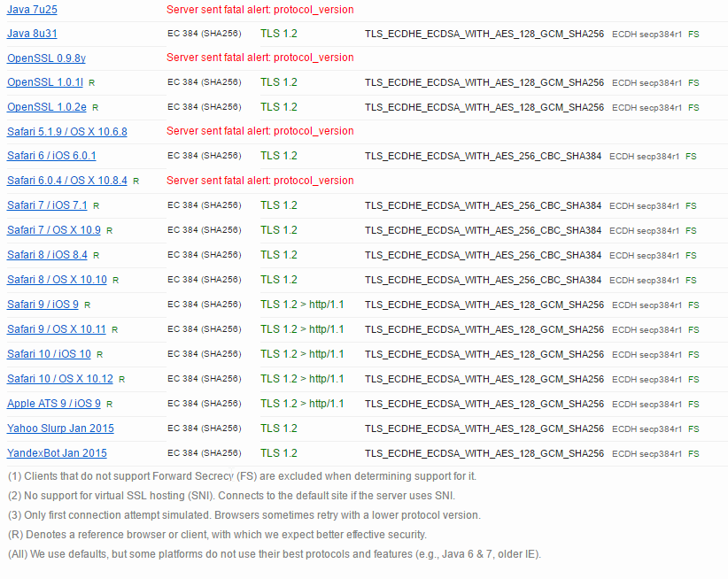Open the Safari 9 / OS X 10.11 link

(x=56, y=329)
